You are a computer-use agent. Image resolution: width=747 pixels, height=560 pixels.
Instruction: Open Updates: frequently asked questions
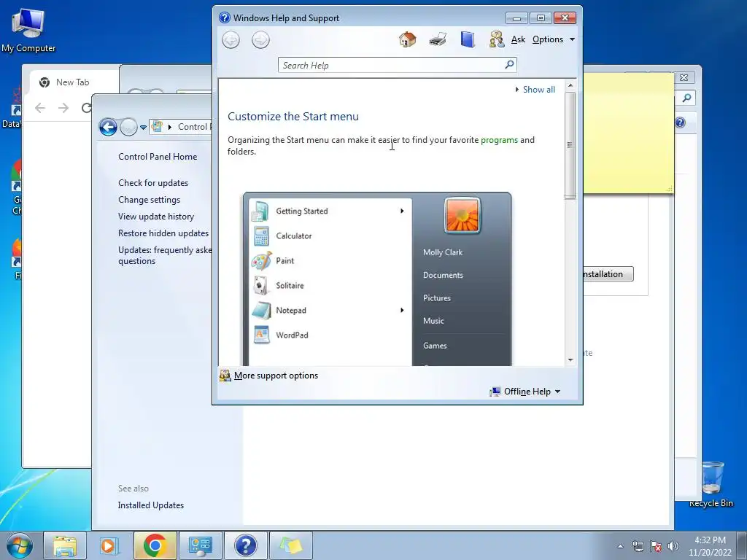(x=165, y=255)
